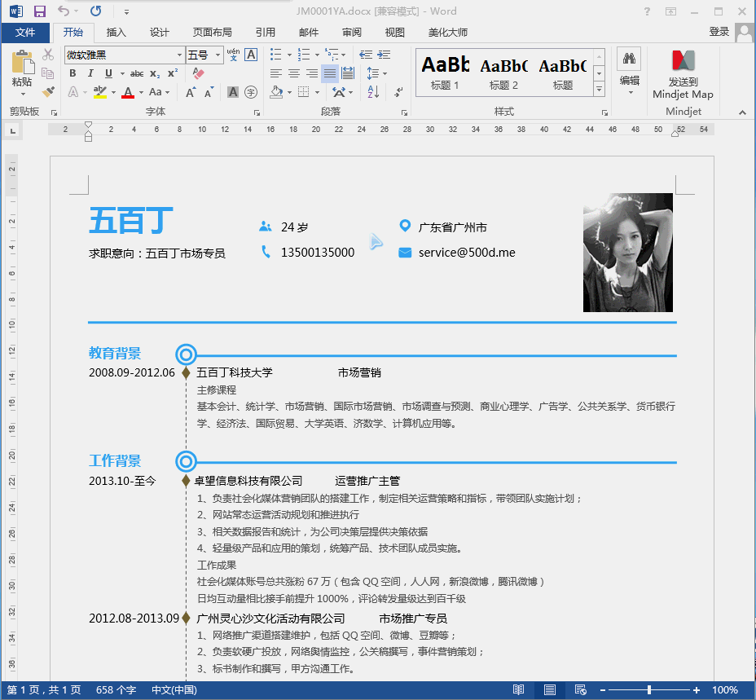Click the Sort A-Z icon
Viewport: 756px width, 700px height.
(x=374, y=91)
